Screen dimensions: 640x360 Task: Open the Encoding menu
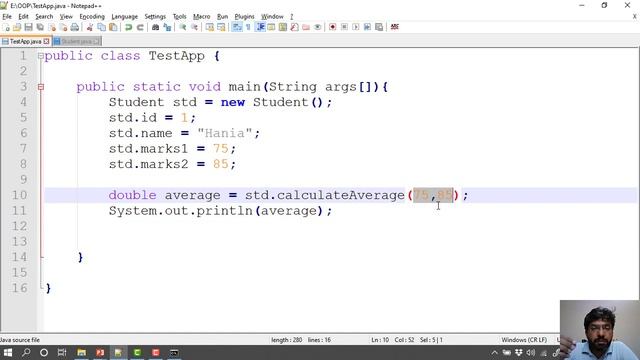coord(92,17)
